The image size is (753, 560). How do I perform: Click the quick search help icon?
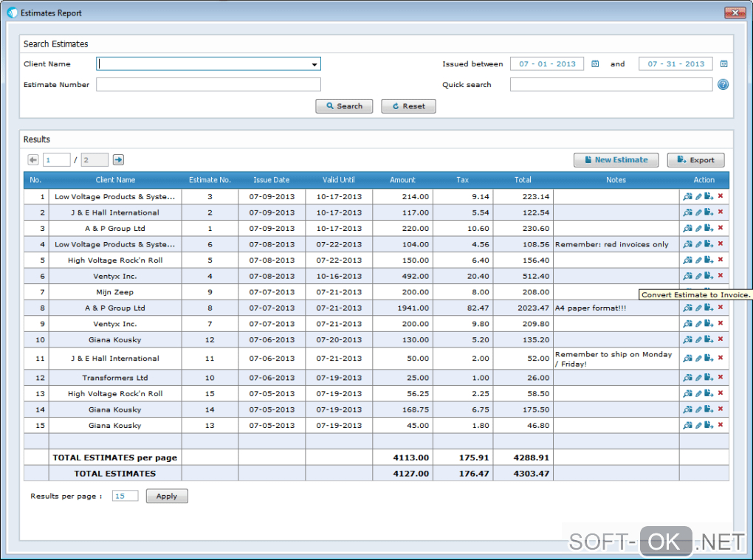723,85
